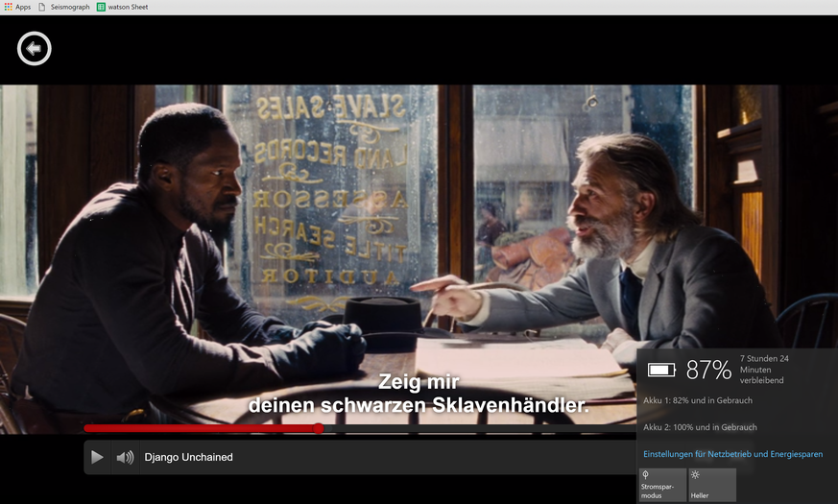Toggle the Stromsparmodus tile

pos(662,485)
